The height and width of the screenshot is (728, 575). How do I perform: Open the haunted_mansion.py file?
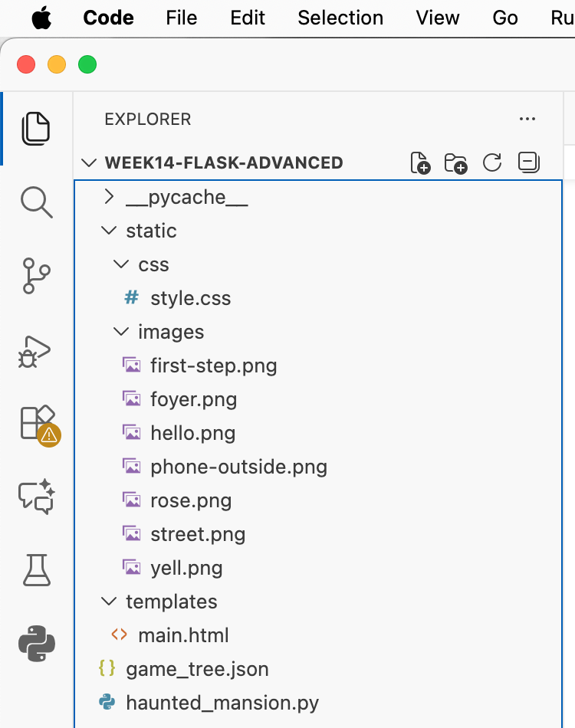point(222,703)
